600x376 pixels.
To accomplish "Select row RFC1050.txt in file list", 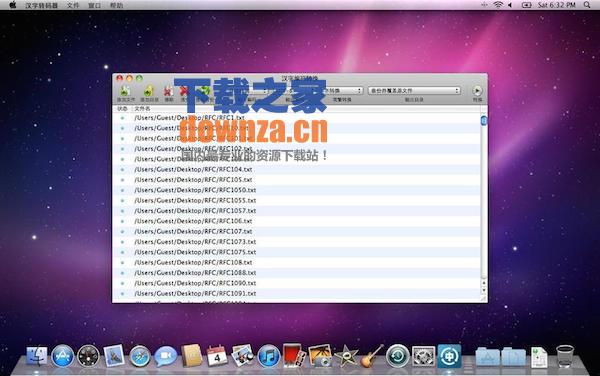I will click(x=297, y=190).
